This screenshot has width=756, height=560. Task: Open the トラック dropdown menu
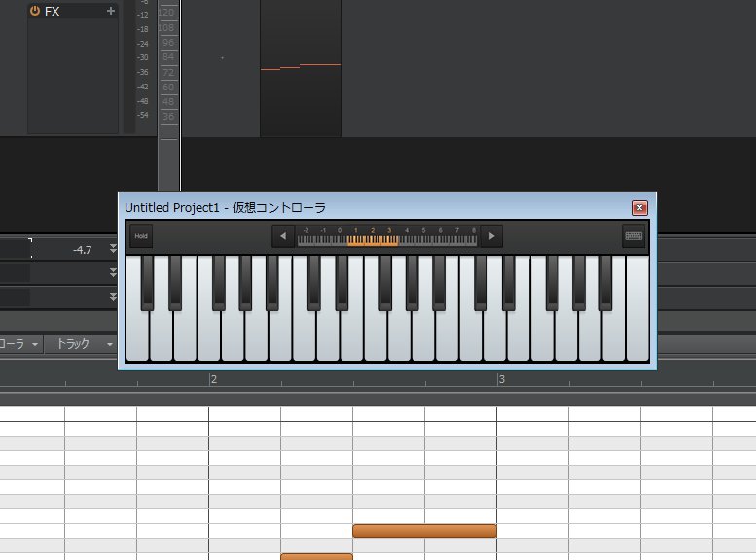click(83, 344)
